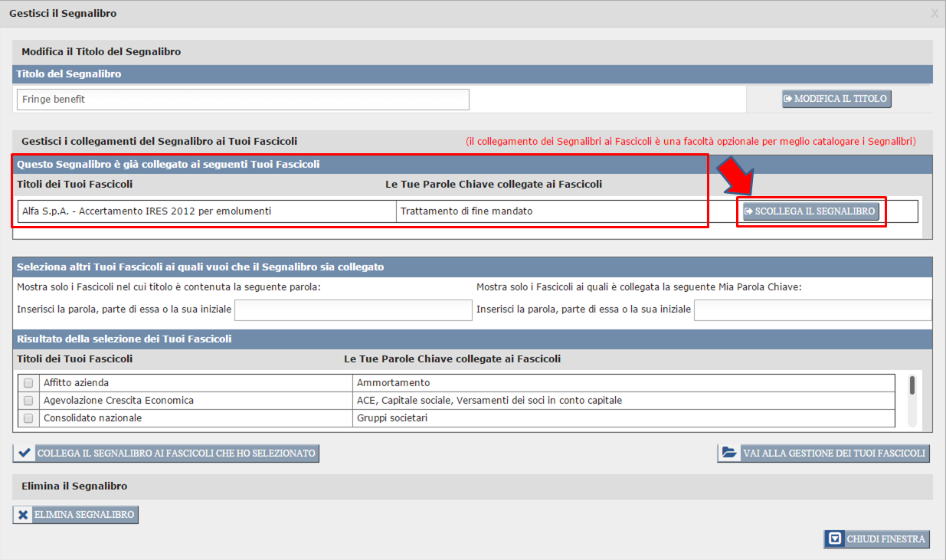Click the Ammortamento keyword cell
This screenshot has height=560, width=946.
pyautogui.click(x=624, y=383)
